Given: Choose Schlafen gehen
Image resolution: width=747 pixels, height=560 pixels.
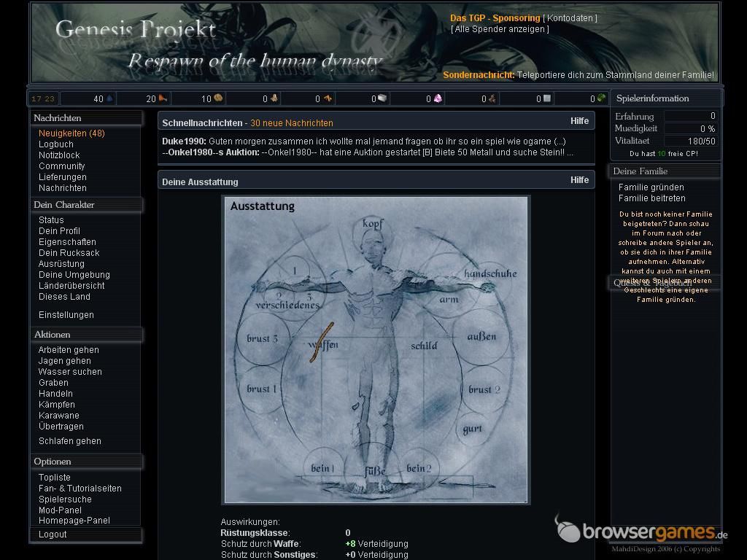Looking at the screenshot, I should tap(70, 441).
